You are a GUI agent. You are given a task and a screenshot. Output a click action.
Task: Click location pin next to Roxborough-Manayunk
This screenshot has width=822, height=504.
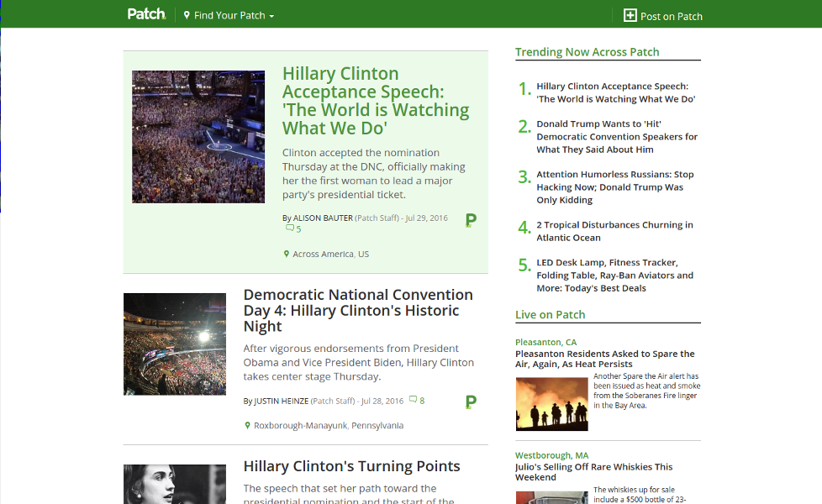tap(247, 425)
